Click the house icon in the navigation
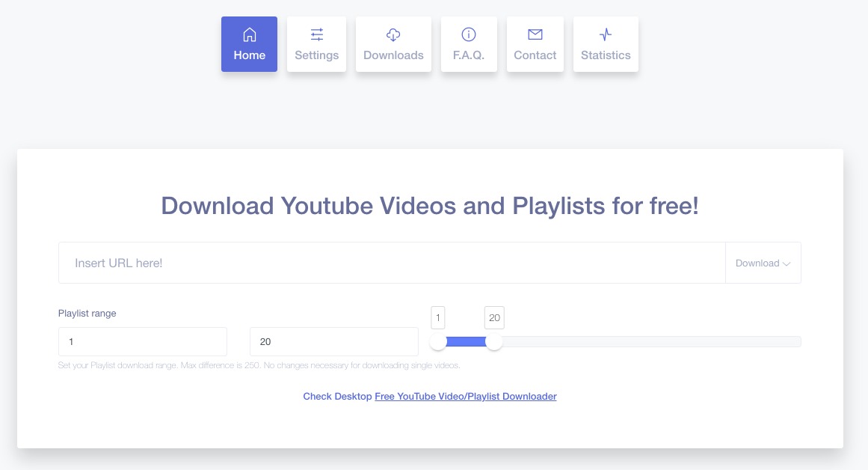 [249, 34]
